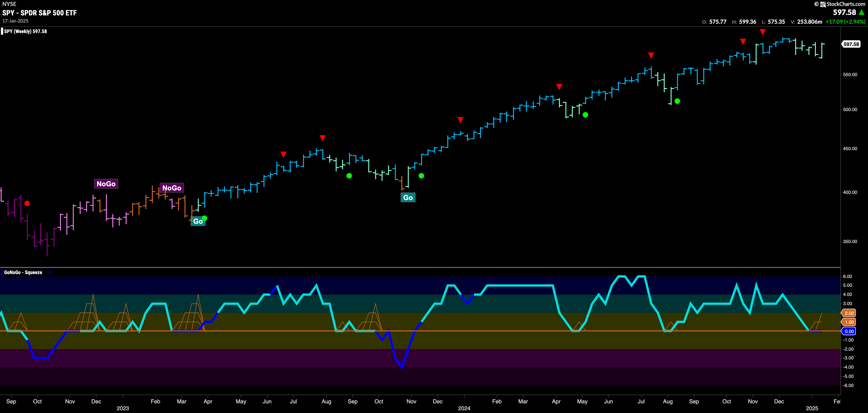Click the NoGo label over December 2022
The height and width of the screenshot is (413, 868).
pos(106,184)
